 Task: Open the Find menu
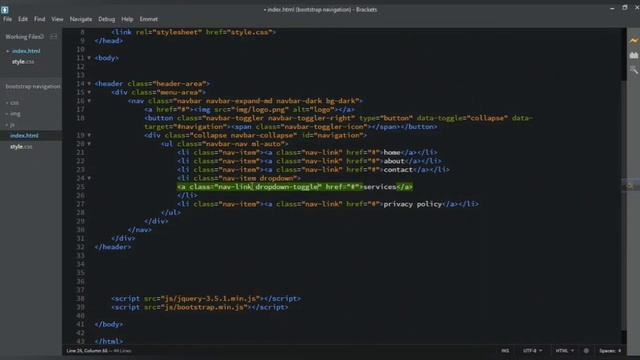coord(40,19)
